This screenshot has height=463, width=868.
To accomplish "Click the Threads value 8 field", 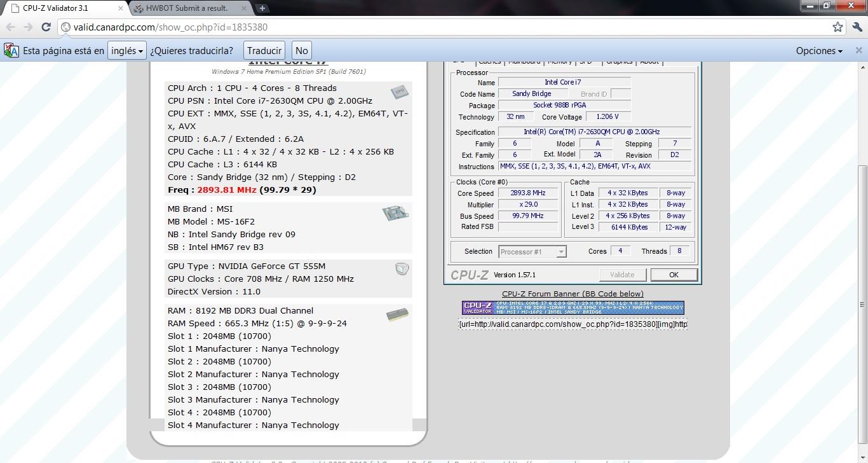I will (679, 251).
